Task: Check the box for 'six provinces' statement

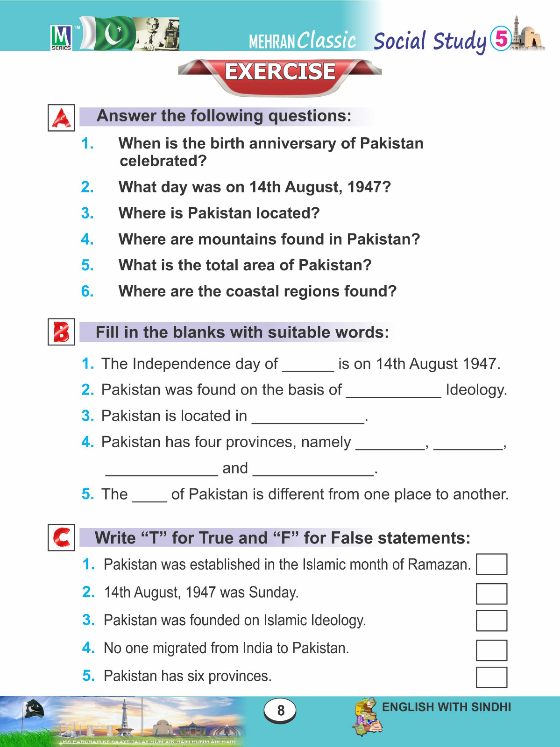Action: point(491,677)
